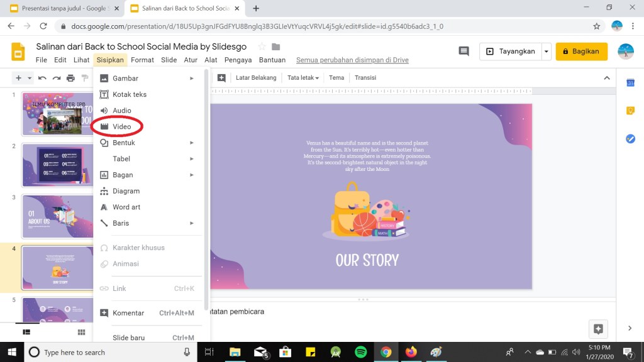Switch to filmstrip view
The image size is (644, 362).
[26, 332]
